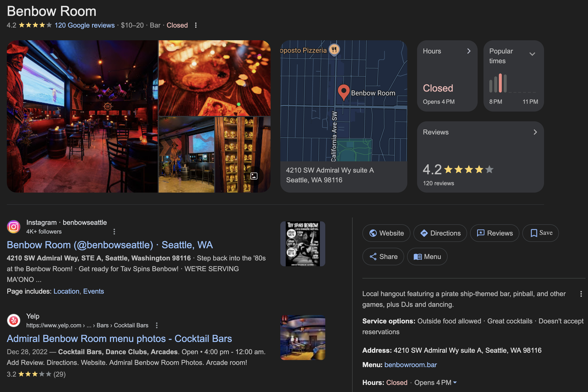
Task: Open options dots beside Yelp URL
Action: [157, 325]
